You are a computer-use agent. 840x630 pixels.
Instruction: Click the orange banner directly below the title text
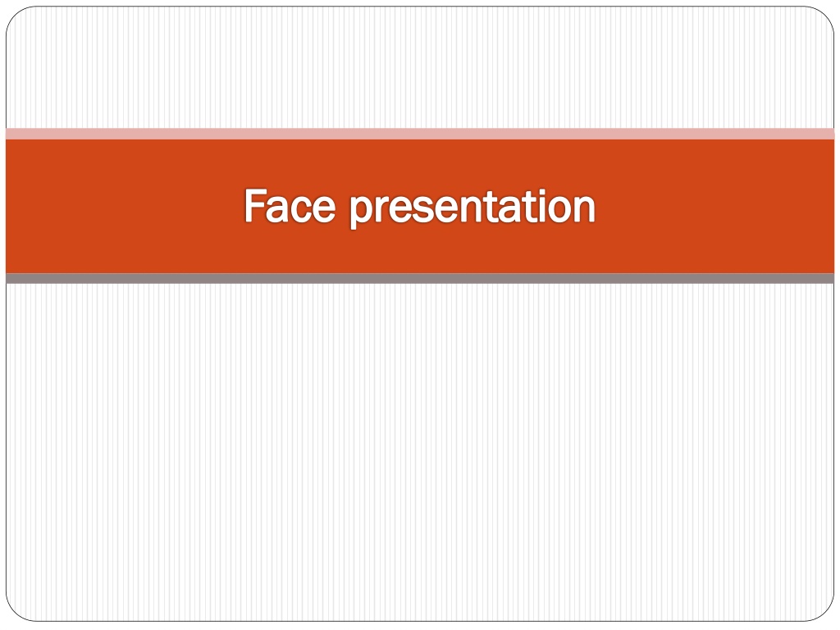click(419, 252)
